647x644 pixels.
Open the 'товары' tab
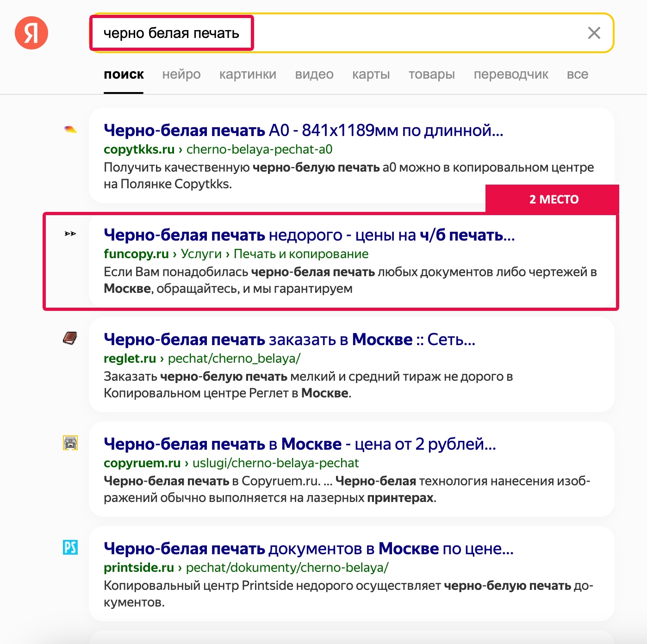(x=431, y=74)
